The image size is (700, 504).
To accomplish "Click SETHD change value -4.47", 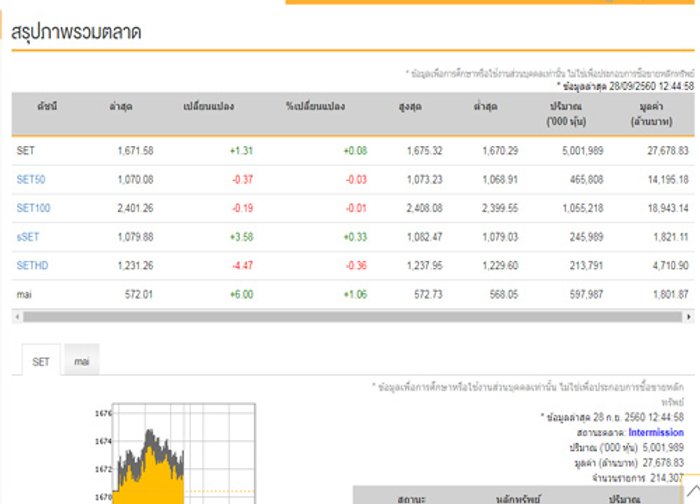I will click(x=242, y=266).
